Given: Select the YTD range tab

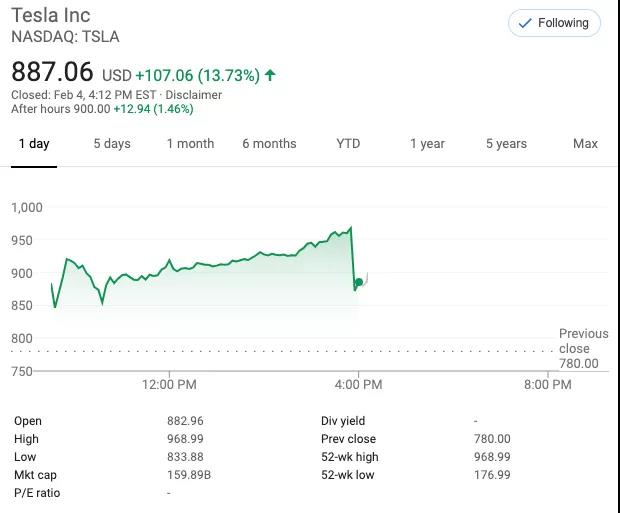Looking at the screenshot, I should pyautogui.click(x=348, y=144).
